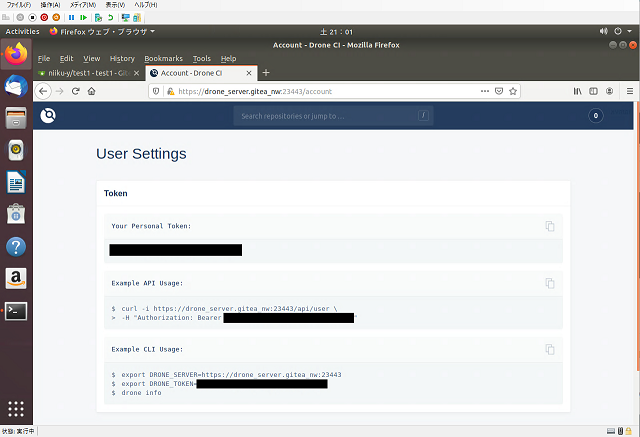Click the Search repositories input field
The width and height of the screenshot is (640, 437).
pyautogui.click(x=333, y=116)
